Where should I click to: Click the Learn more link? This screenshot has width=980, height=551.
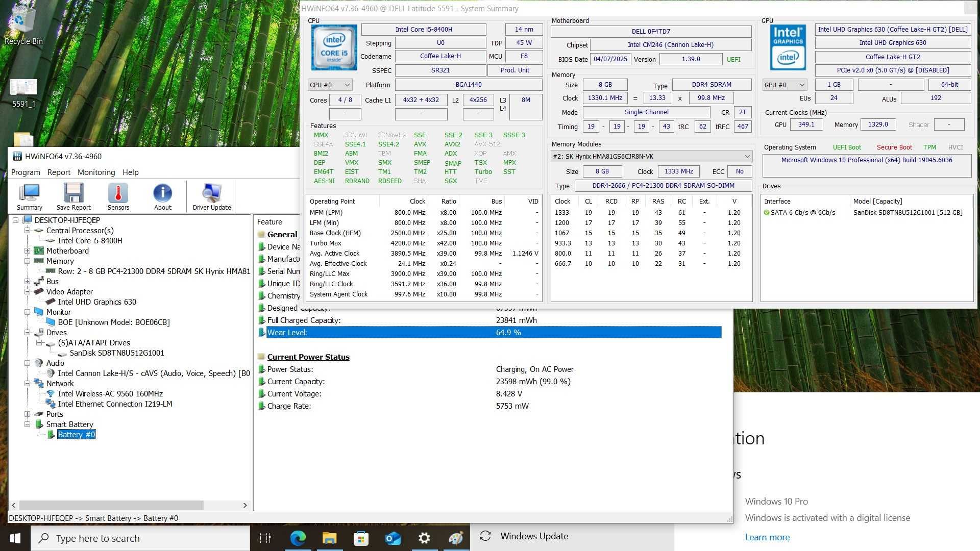coord(767,537)
